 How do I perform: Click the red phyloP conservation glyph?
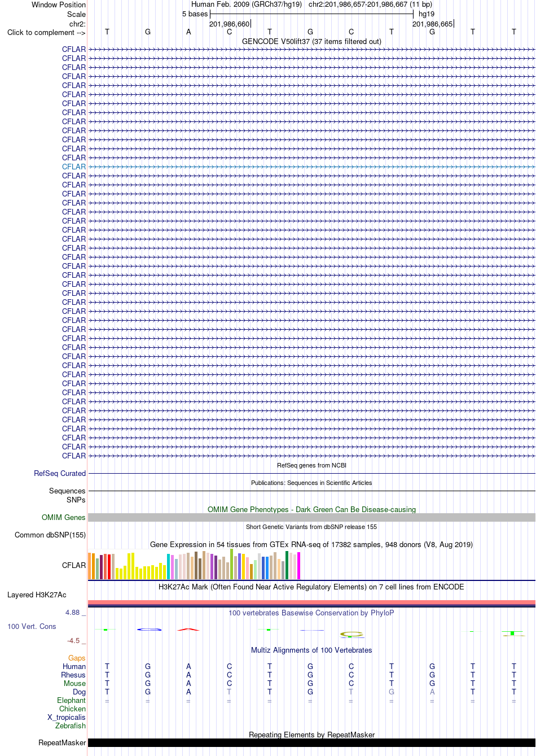pyautogui.click(x=188, y=630)
